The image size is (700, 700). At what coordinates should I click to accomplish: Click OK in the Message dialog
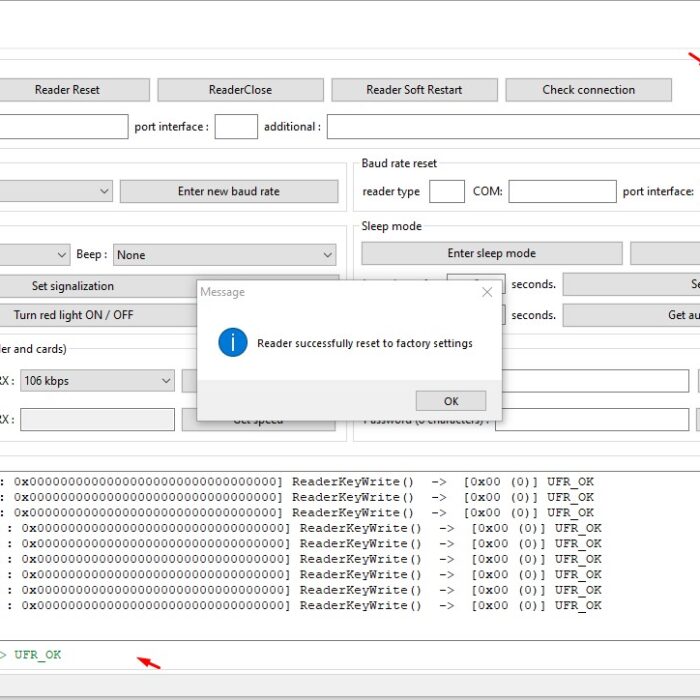pyautogui.click(x=451, y=401)
